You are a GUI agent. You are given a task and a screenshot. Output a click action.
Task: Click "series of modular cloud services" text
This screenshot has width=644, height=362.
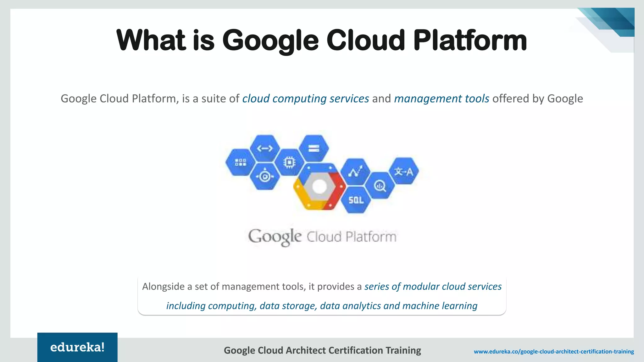[433, 287]
